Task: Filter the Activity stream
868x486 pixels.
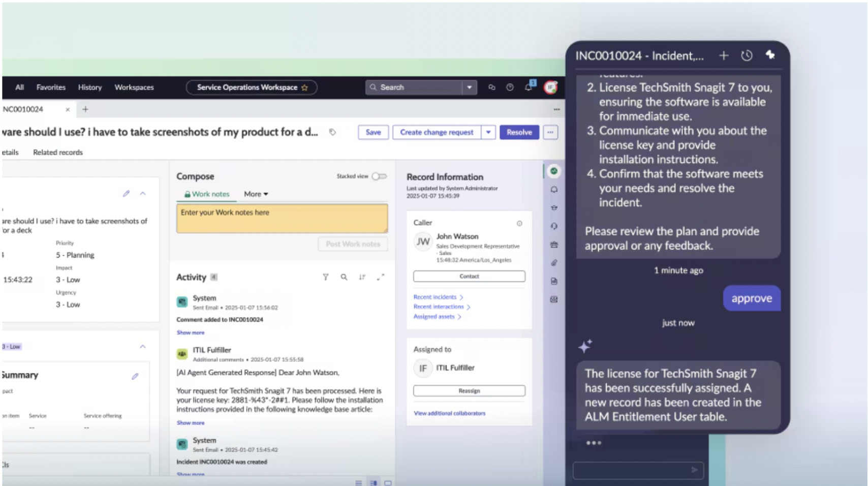Action: (x=325, y=277)
